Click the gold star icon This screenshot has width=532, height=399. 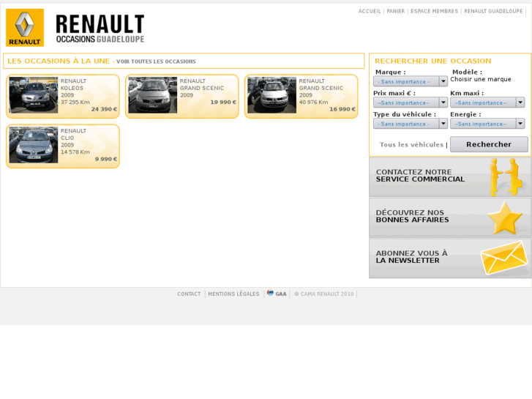(505, 218)
